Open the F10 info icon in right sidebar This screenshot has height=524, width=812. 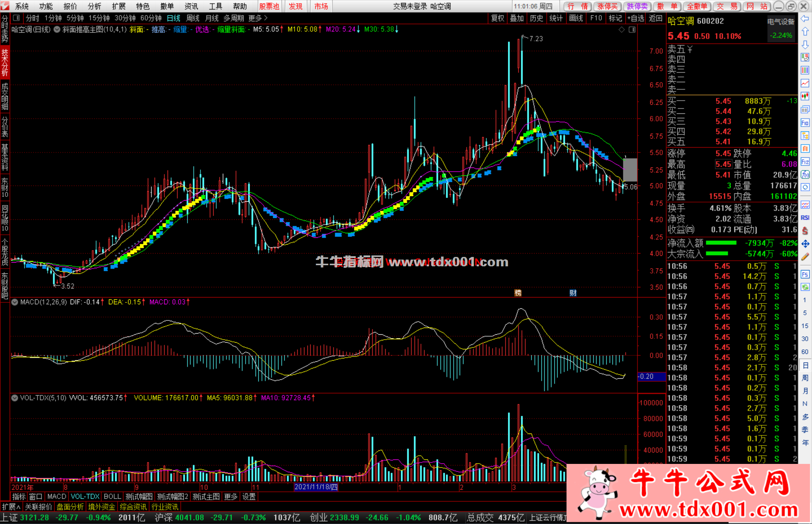[x=804, y=123]
